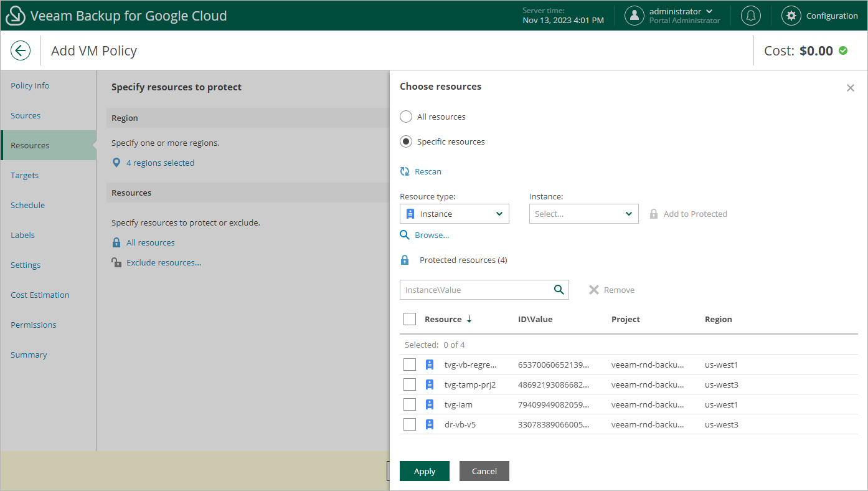
Task: Open the Instance select dropdown
Action: [583, 214]
